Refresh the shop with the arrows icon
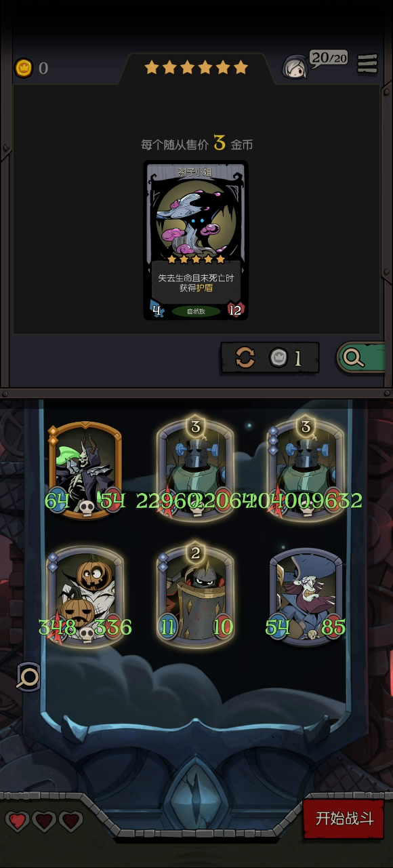Image resolution: width=393 pixels, height=868 pixels. click(245, 358)
